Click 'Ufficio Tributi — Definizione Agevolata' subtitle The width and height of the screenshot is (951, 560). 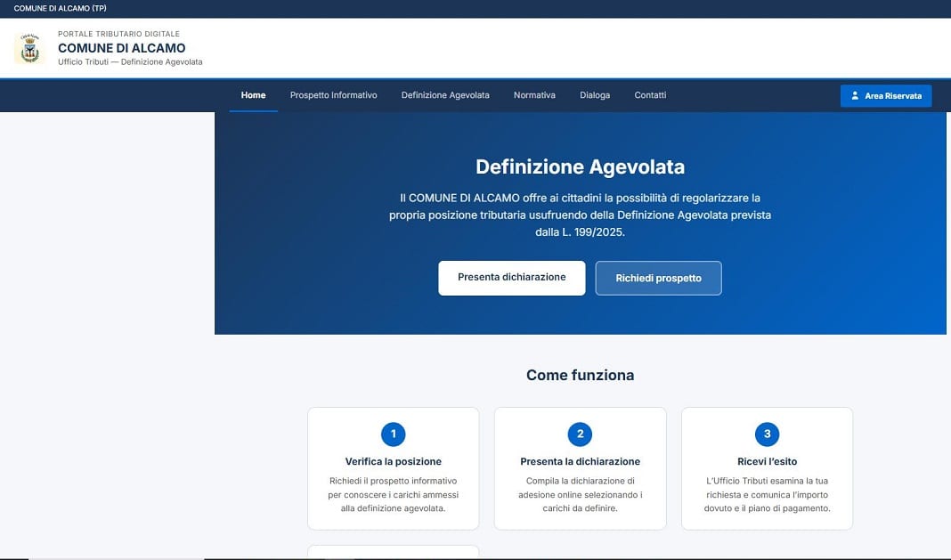[130, 62]
